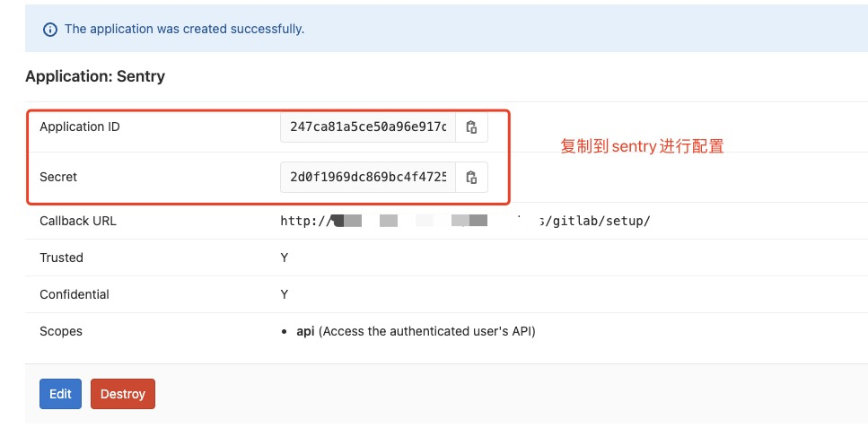Click the Application: Sentry heading
Image resolution: width=868 pixels, height=428 pixels.
[95, 76]
